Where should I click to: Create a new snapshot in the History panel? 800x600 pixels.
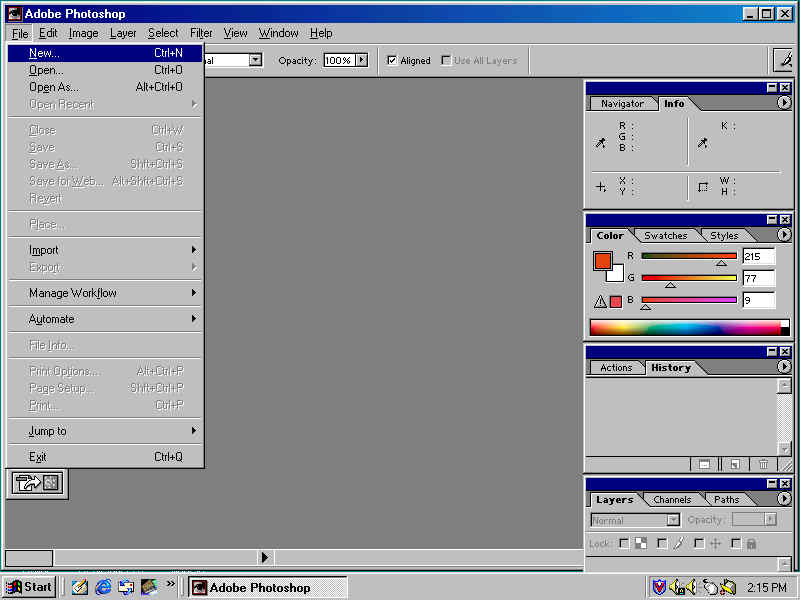704,464
